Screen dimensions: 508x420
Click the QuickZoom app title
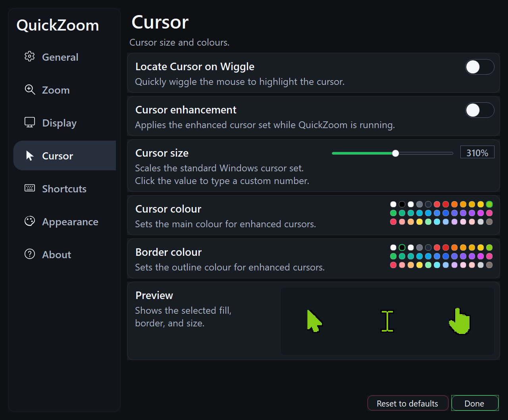58,25
